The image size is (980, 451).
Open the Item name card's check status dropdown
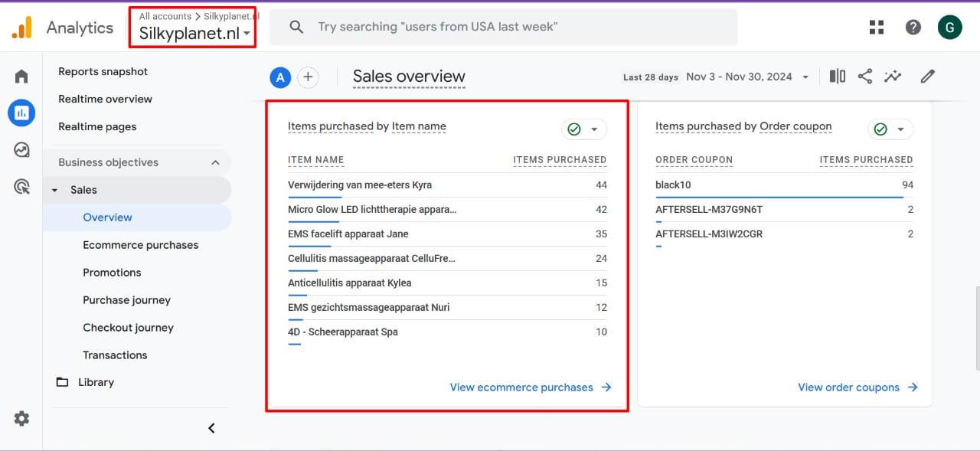(x=584, y=129)
